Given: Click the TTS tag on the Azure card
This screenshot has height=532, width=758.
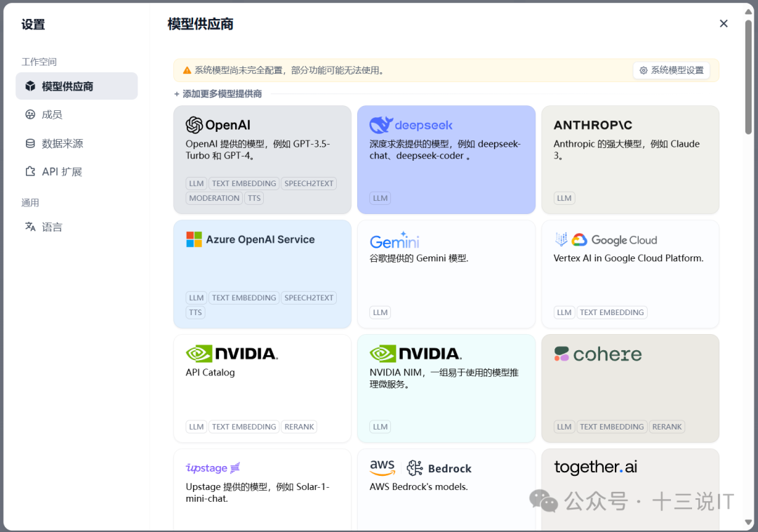Looking at the screenshot, I should [x=195, y=312].
